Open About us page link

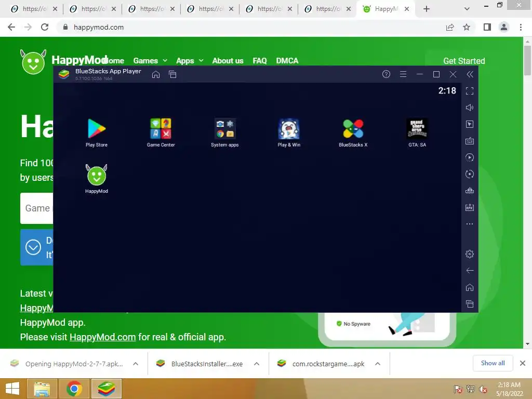pos(228,61)
